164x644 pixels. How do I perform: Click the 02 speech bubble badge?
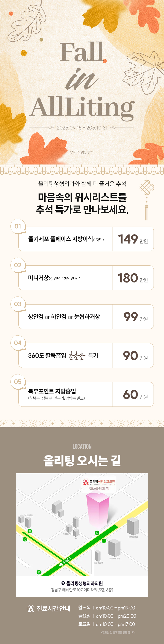18,265
